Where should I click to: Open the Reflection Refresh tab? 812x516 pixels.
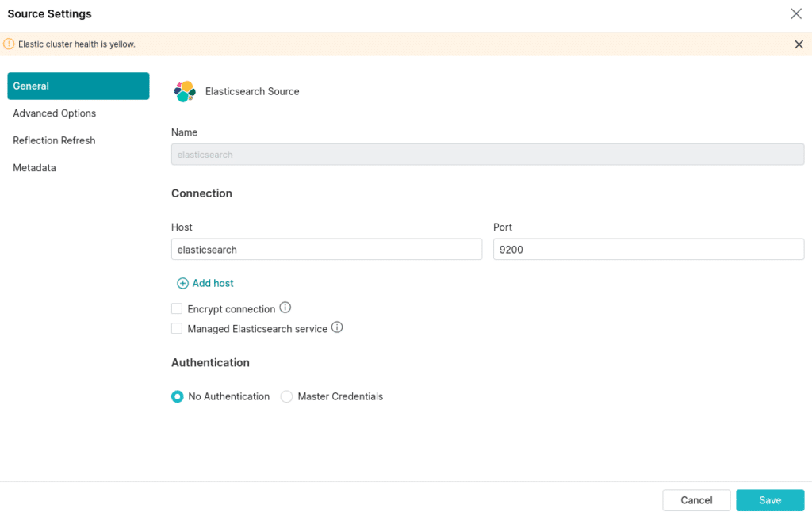point(54,141)
